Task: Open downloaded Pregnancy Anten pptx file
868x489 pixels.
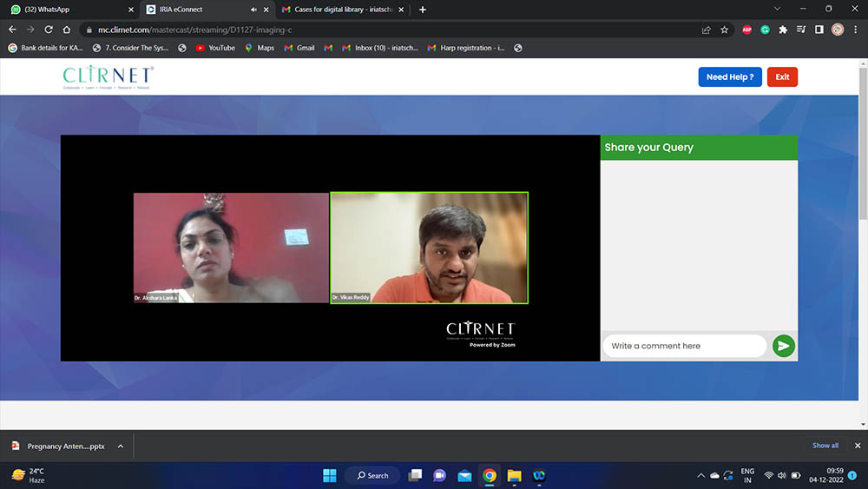Action: [59, 446]
